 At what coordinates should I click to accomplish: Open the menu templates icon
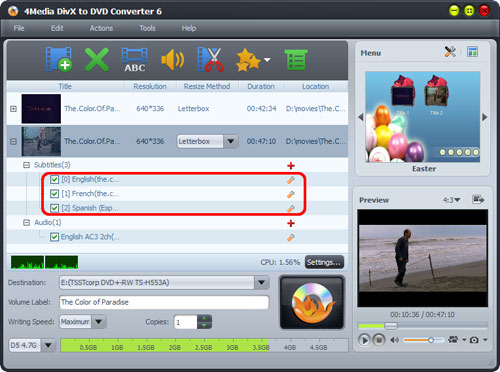click(x=472, y=52)
